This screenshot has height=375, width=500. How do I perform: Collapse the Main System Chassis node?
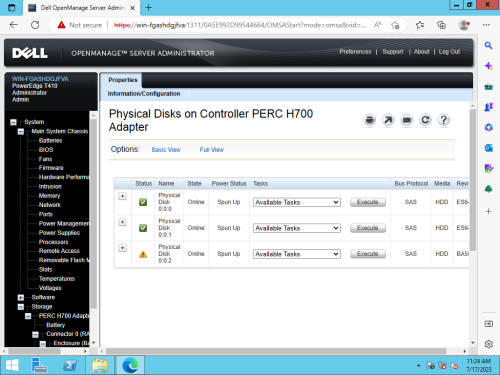coord(21,132)
